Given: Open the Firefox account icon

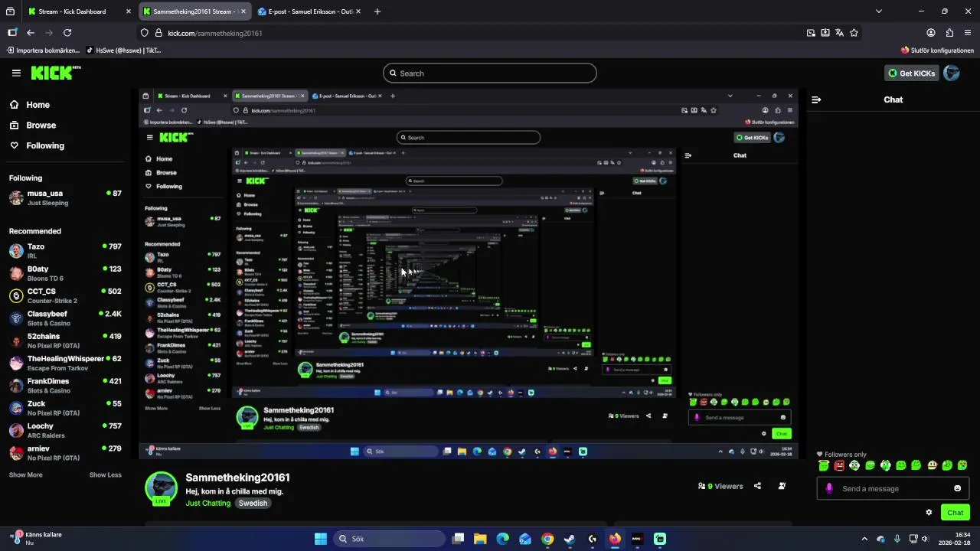Looking at the screenshot, I should pyautogui.click(x=931, y=33).
